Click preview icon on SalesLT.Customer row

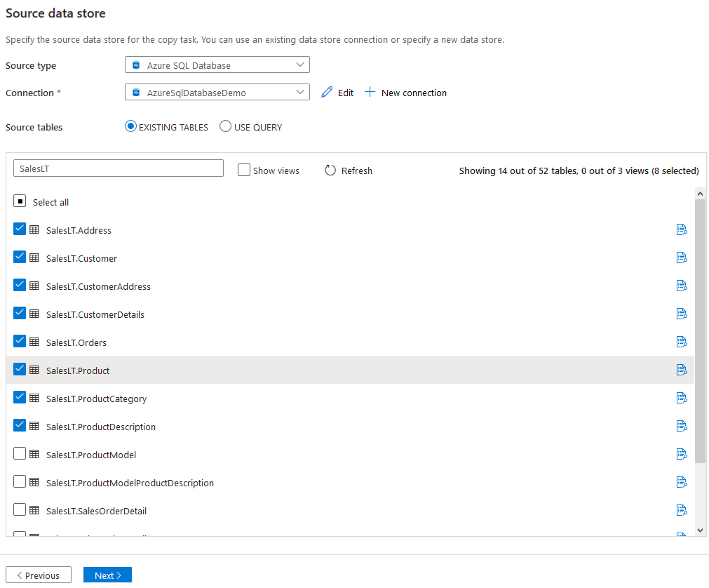coord(681,258)
